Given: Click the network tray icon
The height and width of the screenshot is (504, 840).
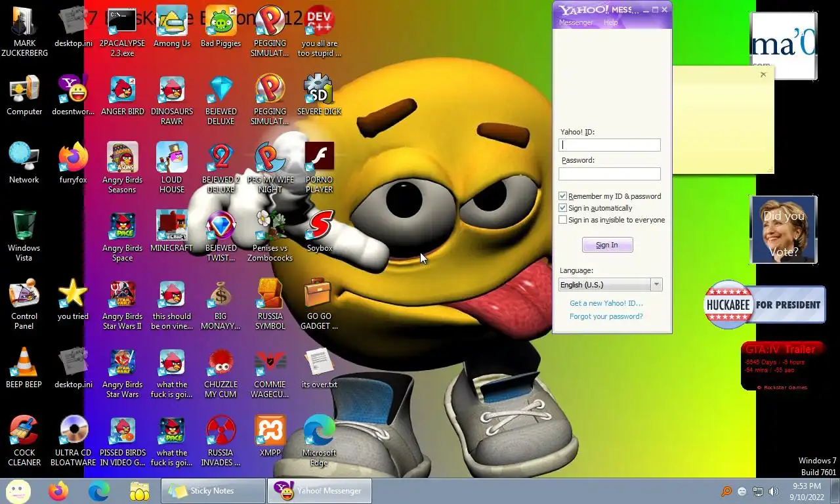Looking at the screenshot, I should pyautogui.click(x=758, y=491).
